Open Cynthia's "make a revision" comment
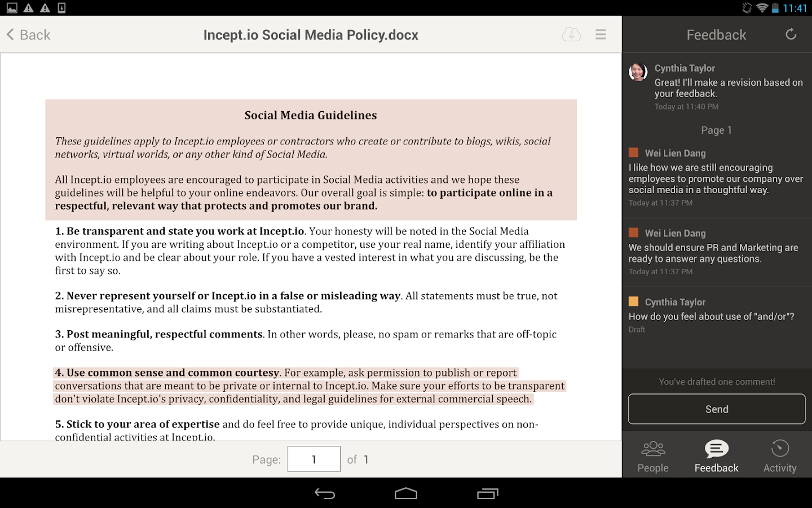This screenshot has height=508, width=812. pos(717,87)
